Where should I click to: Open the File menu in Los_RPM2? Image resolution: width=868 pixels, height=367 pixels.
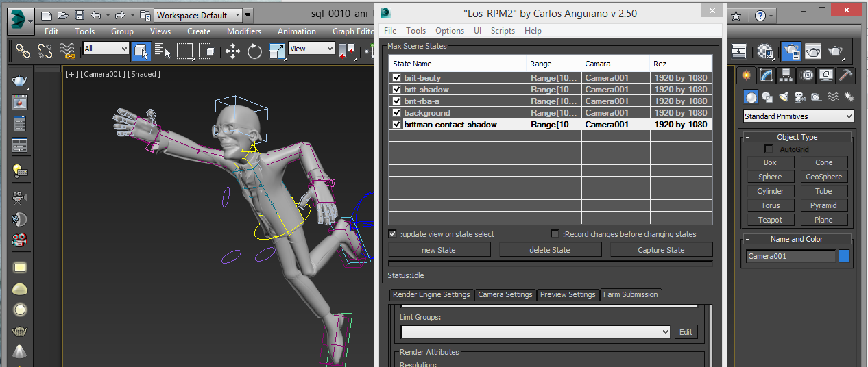click(x=390, y=31)
